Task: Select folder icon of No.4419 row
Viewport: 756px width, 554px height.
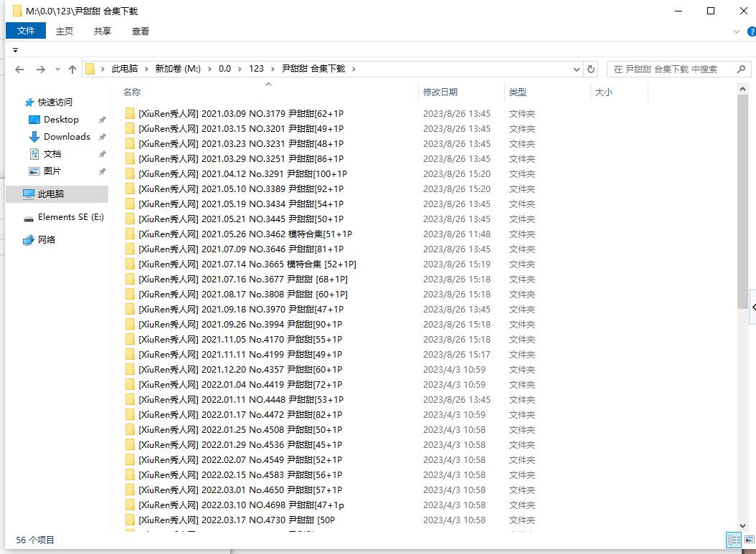Action: click(x=130, y=384)
